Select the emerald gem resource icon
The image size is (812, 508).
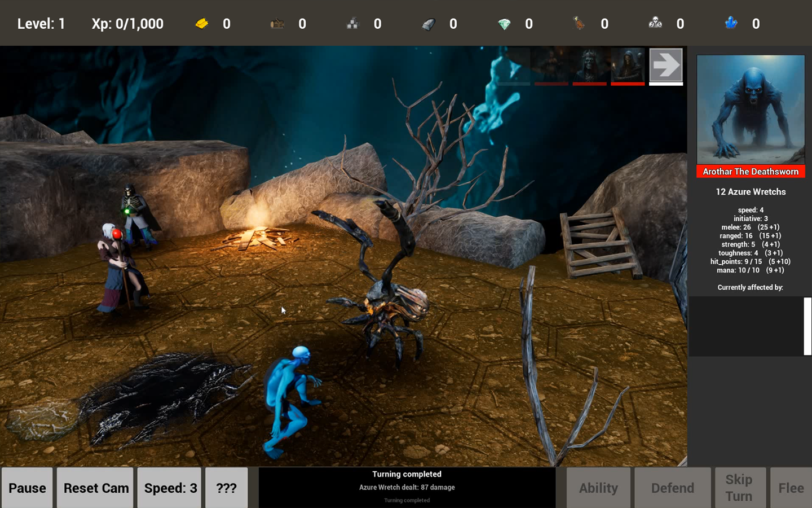click(x=505, y=24)
